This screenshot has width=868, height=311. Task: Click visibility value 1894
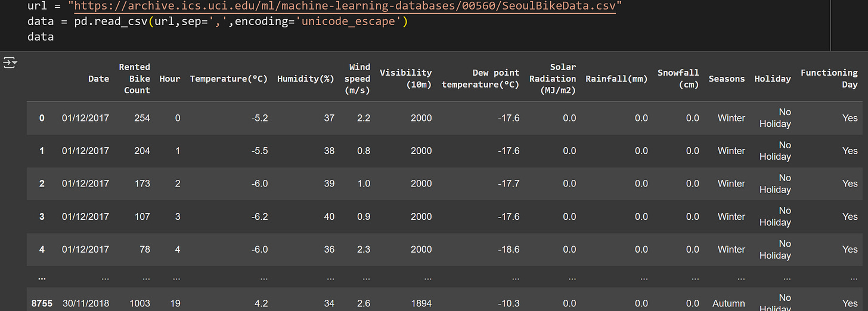(x=421, y=303)
